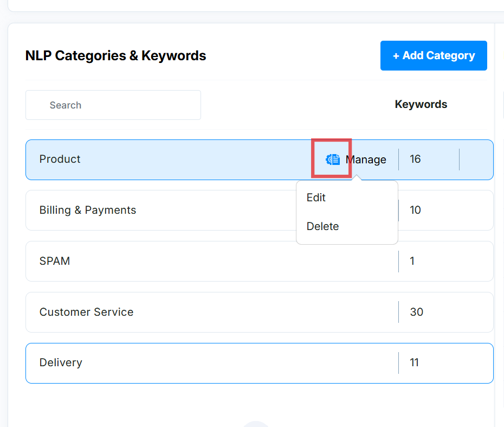Click keyword count 11 for Delivery
This screenshot has width=504, height=427.
coord(415,362)
